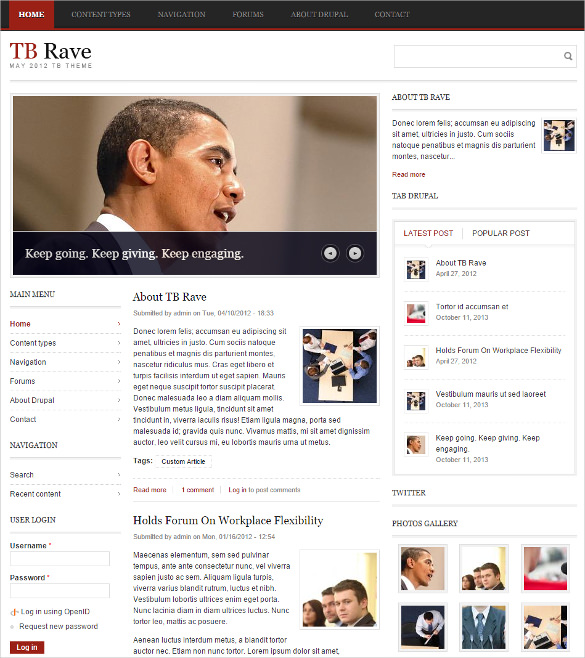
Task: Open gallery photo of group of colleagues
Action: (483, 568)
